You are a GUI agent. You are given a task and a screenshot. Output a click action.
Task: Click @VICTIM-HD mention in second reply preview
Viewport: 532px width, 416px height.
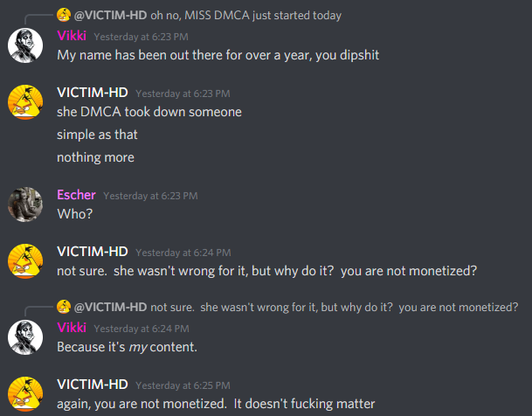click(110, 307)
